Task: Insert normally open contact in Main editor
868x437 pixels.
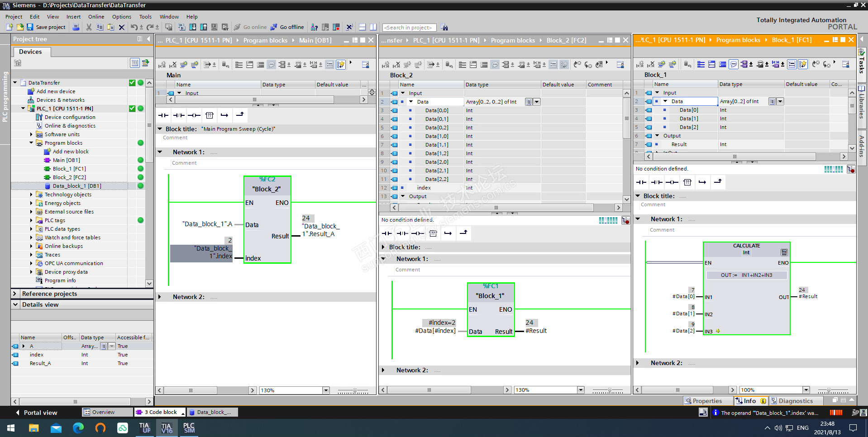Action: point(163,115)
